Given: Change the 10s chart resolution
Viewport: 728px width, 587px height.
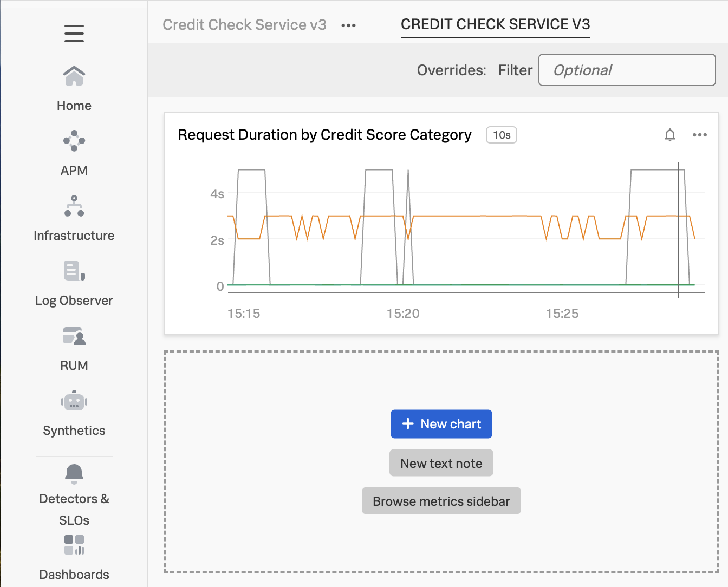Looking at the screenshot, I should 501,135.
